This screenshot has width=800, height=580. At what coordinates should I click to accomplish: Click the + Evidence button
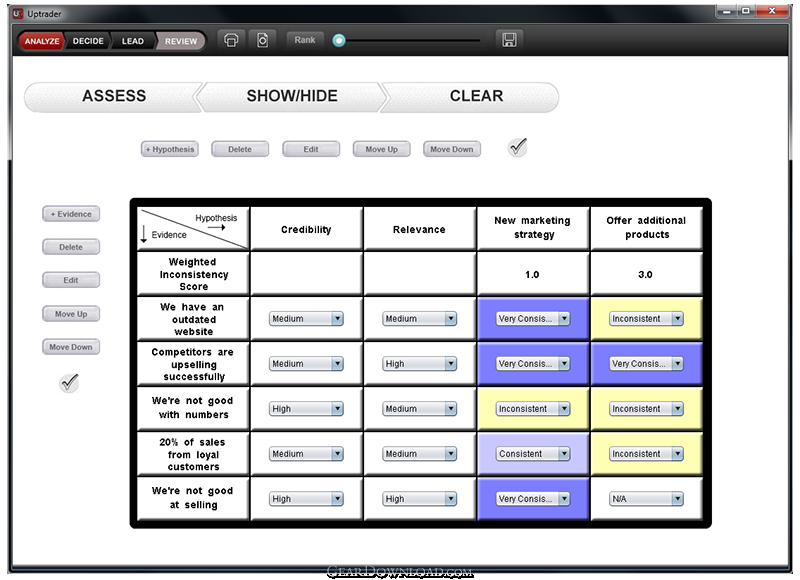tap(71, 214)
